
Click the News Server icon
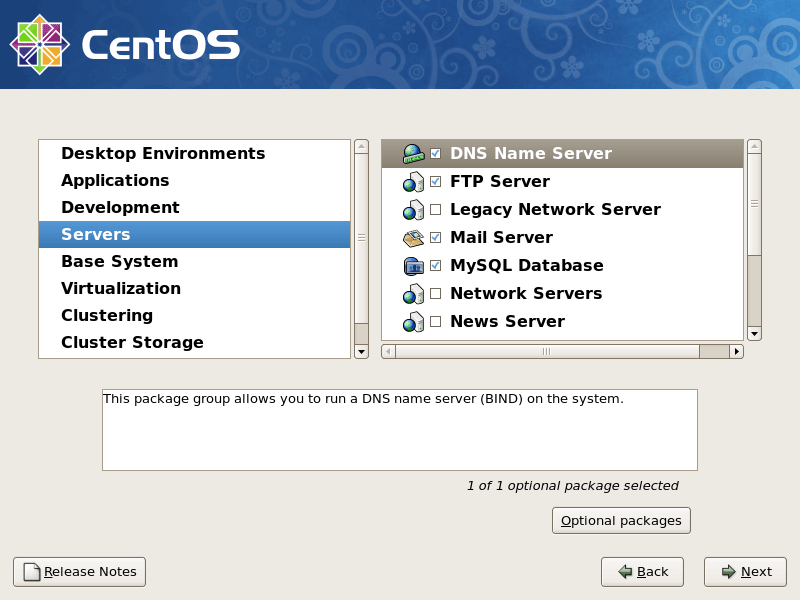(413, 322)
